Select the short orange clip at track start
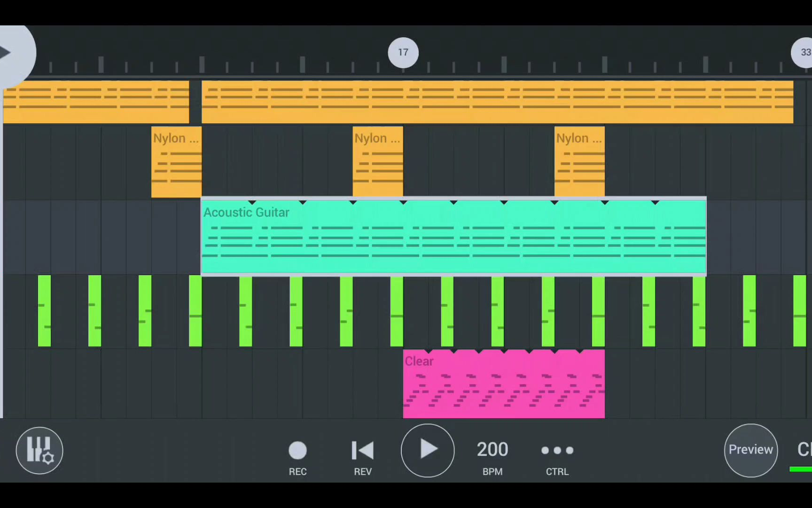The width and height of the screenshot is (812, 508). (x=96, y=102)
